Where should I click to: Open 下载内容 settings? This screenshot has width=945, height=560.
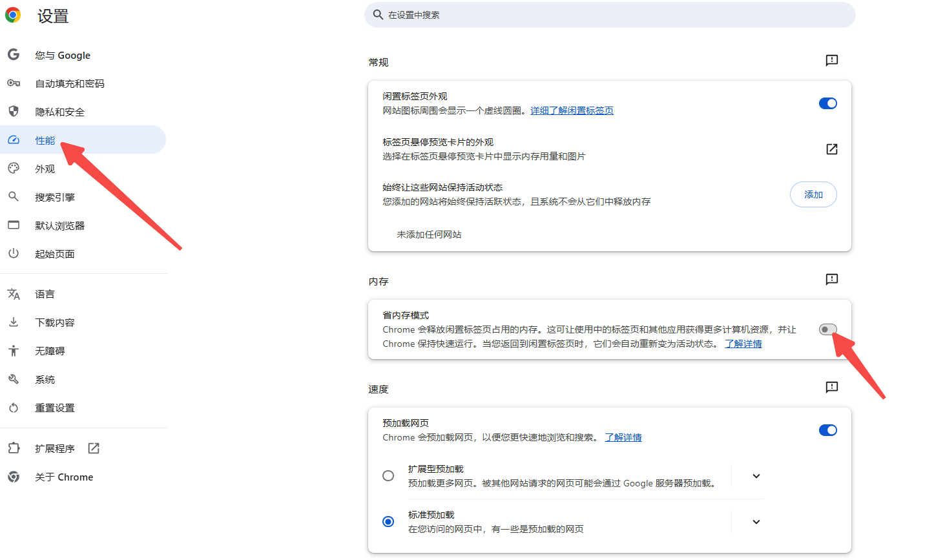click(83, 322)
